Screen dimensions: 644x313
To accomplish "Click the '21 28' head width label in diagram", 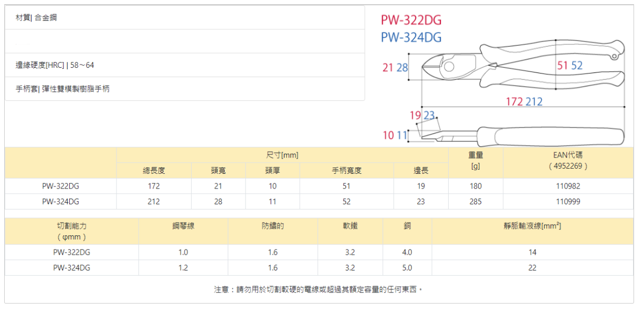I will point(395,68).
